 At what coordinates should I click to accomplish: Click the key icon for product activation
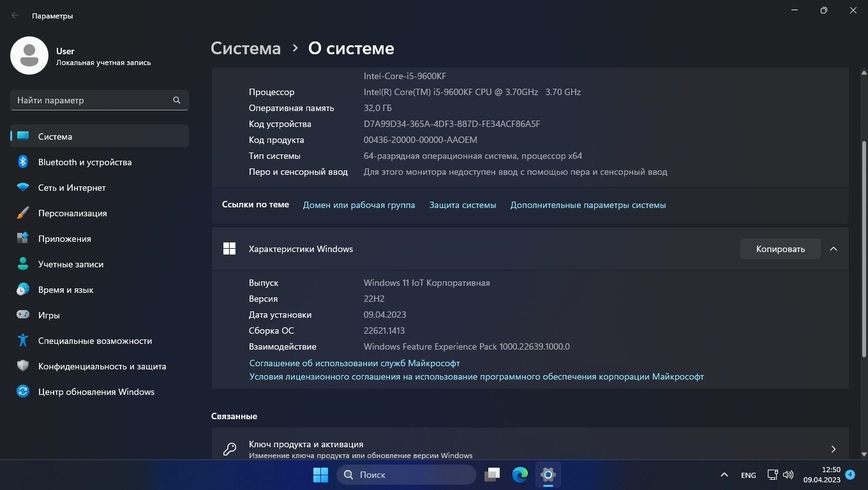[x=230, y=449]
